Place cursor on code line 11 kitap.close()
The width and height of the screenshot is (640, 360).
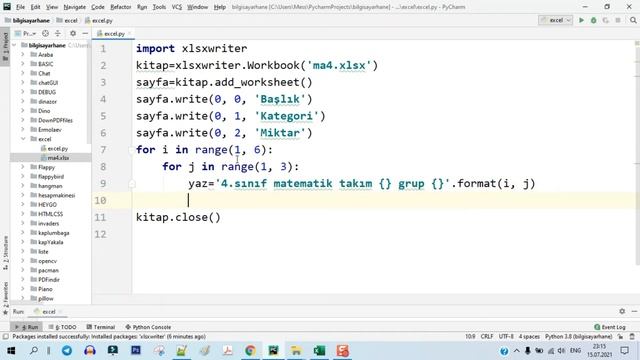(x=178, y=217)
